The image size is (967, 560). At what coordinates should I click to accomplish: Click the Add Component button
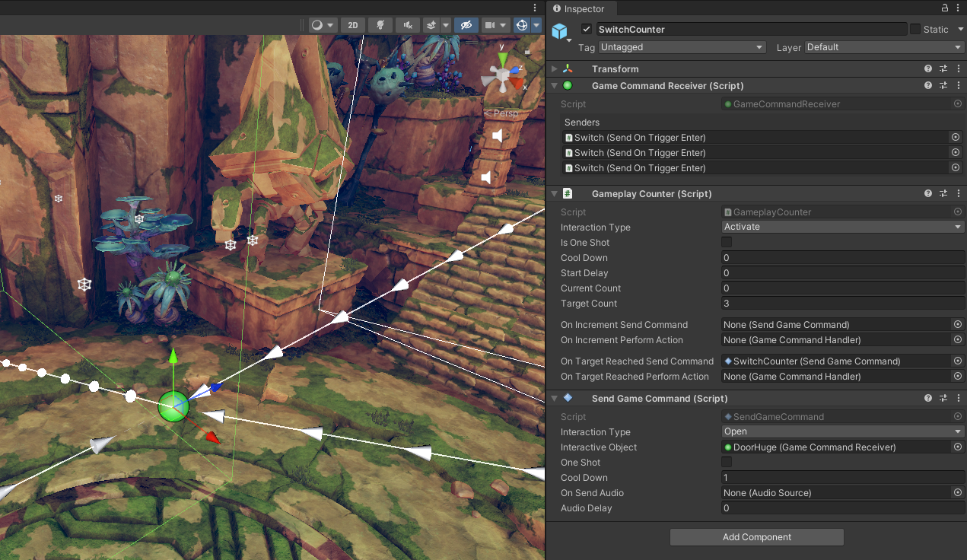(x=756, y=537)
